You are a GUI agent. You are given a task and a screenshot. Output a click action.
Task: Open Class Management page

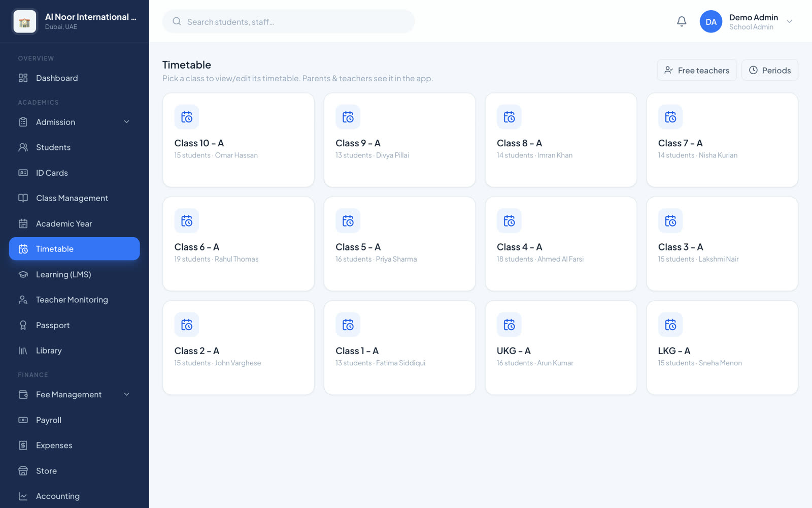[x=74, y=198]
